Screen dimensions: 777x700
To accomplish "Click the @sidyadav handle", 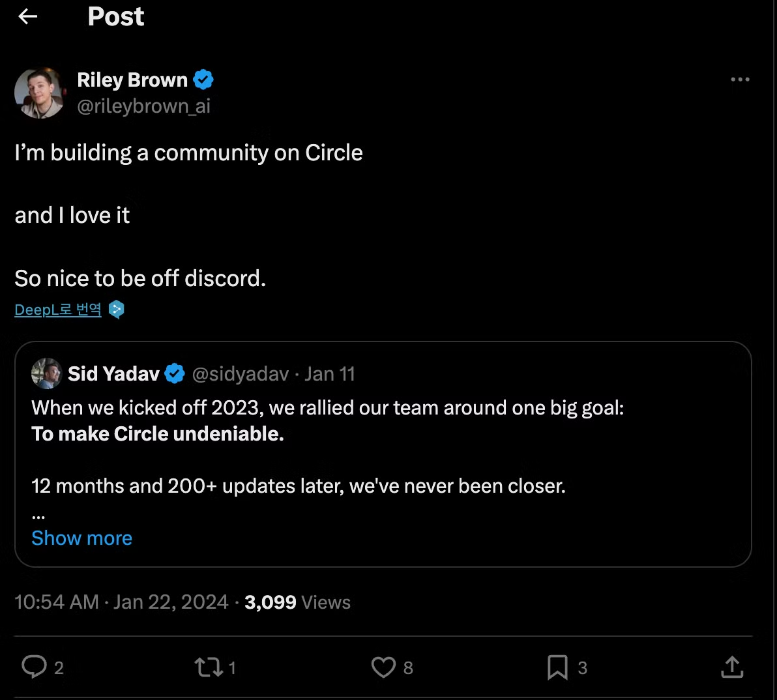I will point(240,373).
